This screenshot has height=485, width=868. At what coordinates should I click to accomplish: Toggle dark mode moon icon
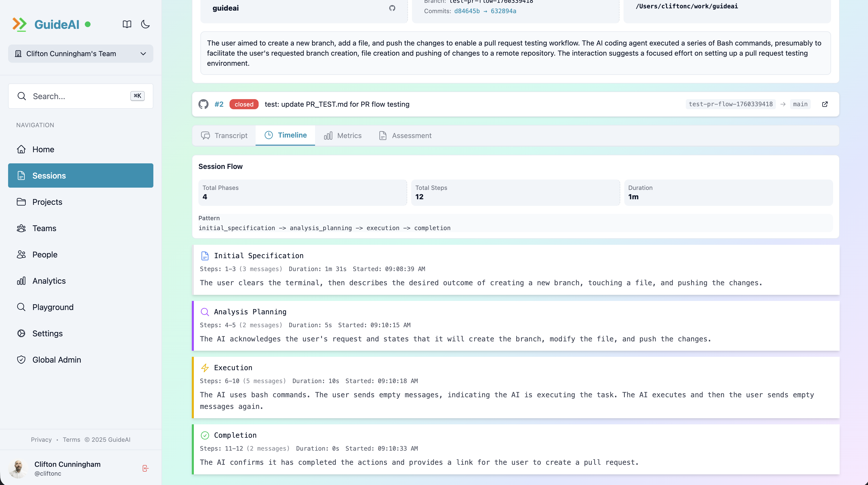pos(145,24)
